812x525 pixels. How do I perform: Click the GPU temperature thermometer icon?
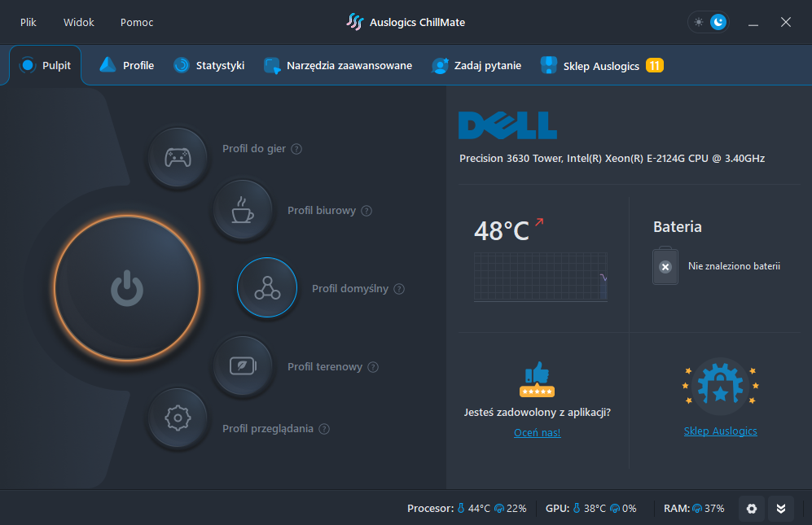(577, 508)
